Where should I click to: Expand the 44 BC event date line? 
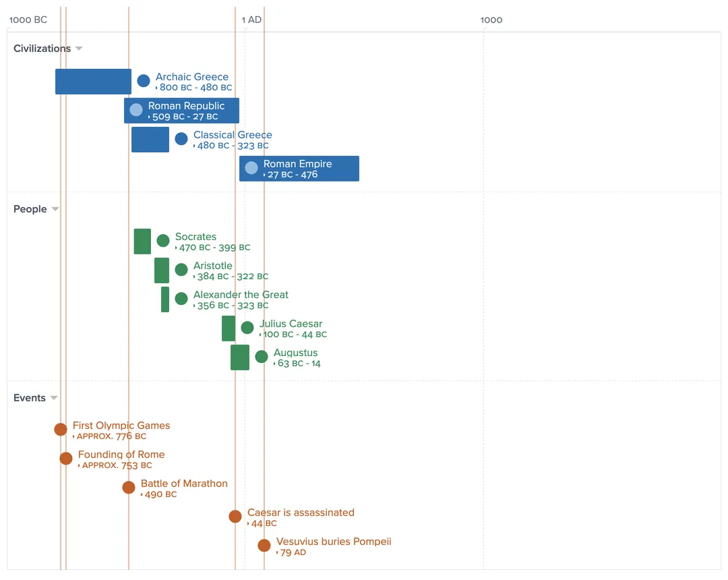point(262,523)
